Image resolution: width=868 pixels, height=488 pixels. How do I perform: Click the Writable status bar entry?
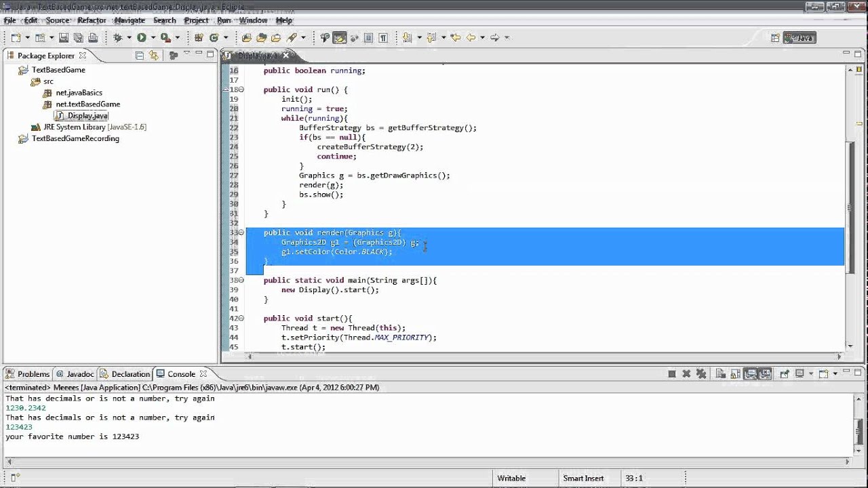pos(511,478)
